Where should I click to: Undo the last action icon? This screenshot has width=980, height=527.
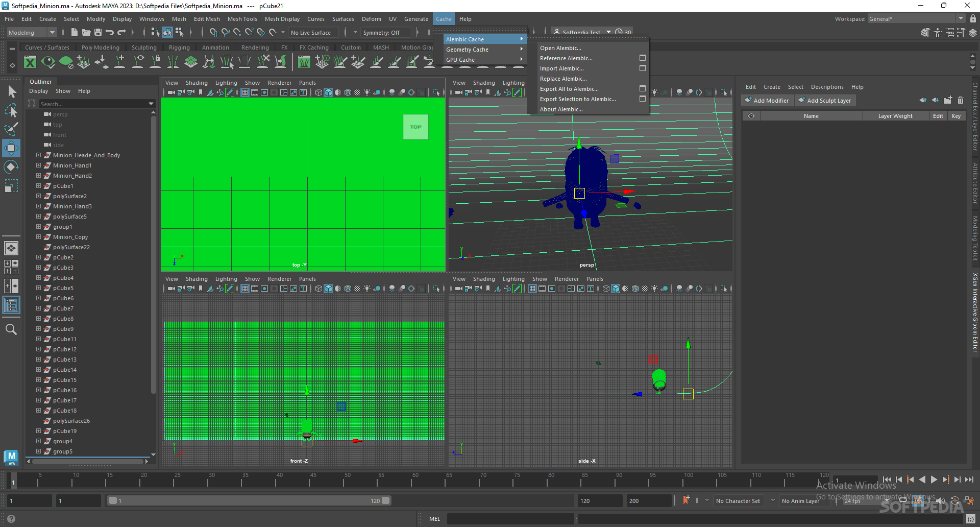point(110,32)
